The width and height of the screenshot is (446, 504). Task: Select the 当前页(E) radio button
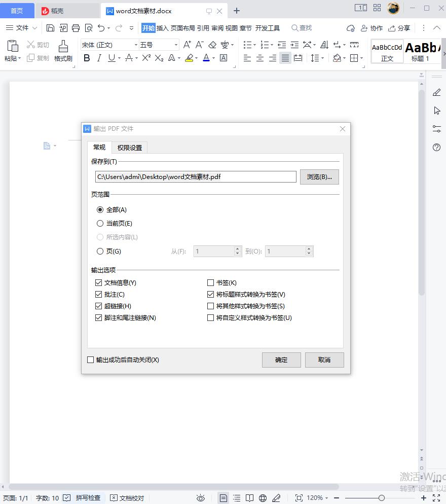pos(100,223)
